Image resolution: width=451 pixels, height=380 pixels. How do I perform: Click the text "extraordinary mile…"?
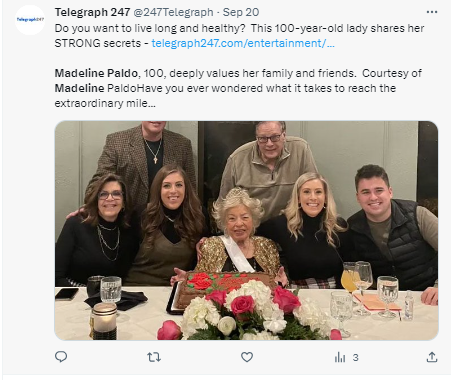pyautogui.click(x=105, y=103)
